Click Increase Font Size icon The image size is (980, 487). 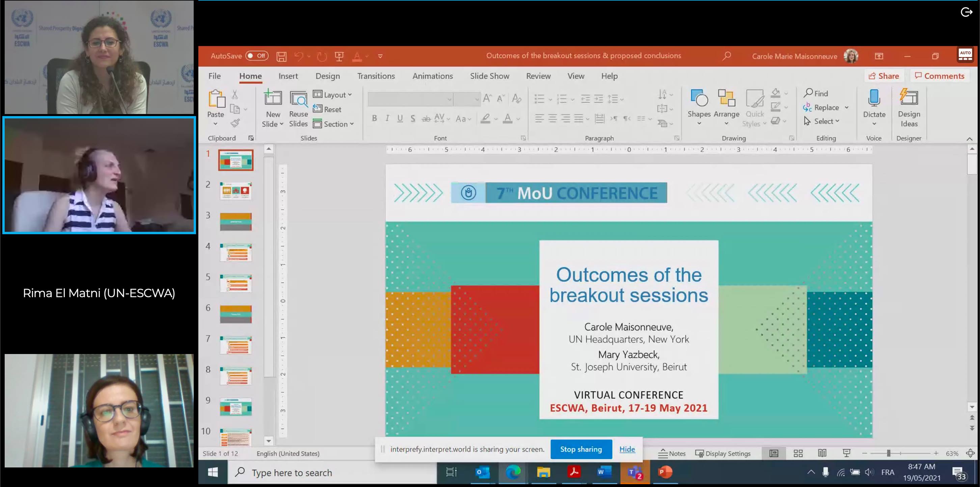(487, 99)
